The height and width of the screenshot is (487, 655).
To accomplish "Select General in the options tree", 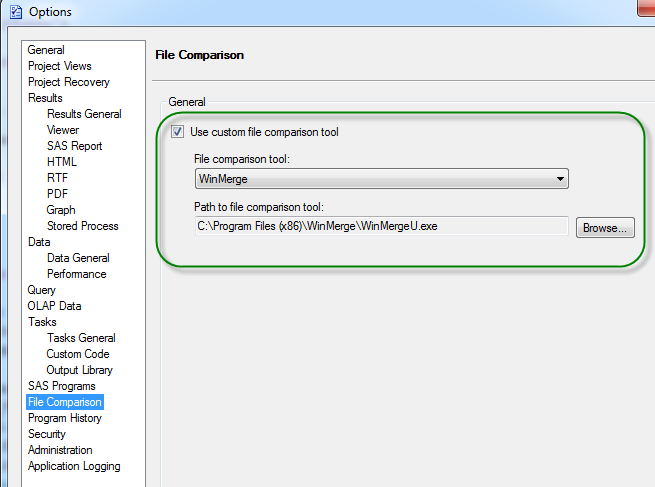I will coord(46,50).
